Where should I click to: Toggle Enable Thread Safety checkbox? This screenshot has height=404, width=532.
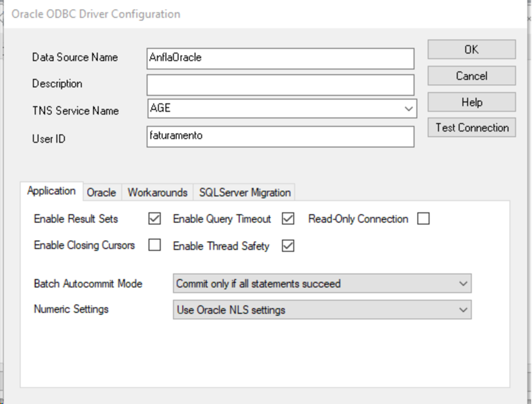(x=288, y=246)
